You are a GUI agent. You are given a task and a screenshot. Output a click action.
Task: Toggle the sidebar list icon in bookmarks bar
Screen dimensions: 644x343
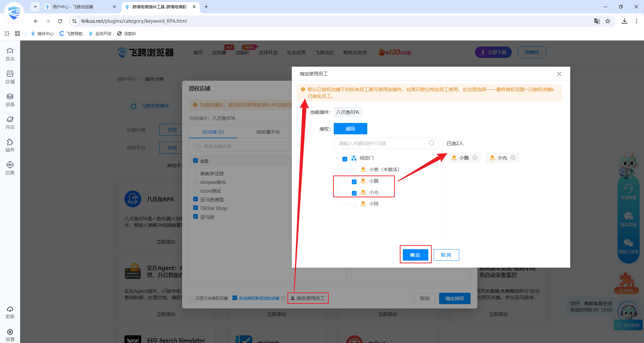click(7, 33)
